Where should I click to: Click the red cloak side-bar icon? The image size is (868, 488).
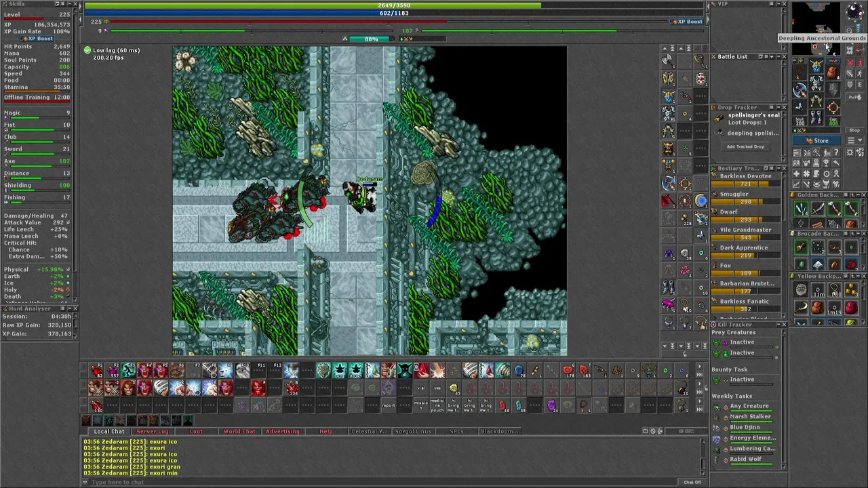668,201
